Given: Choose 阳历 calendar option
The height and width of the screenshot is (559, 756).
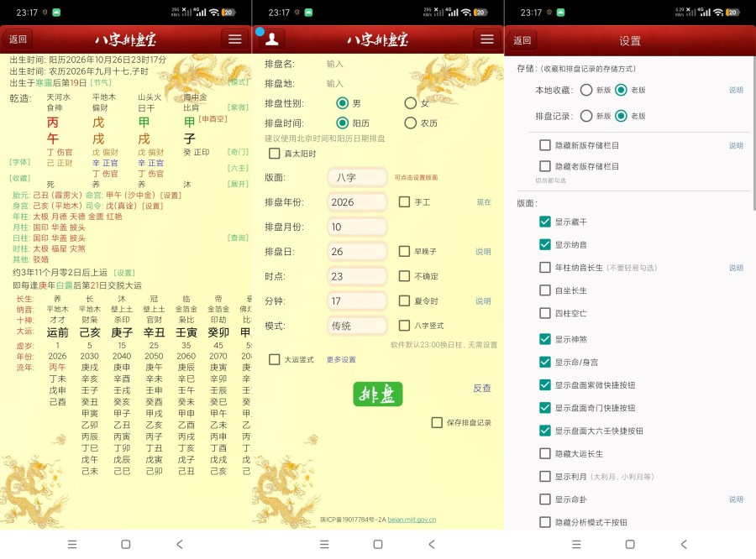Looking at the screenshot, I should coord(343,123).
